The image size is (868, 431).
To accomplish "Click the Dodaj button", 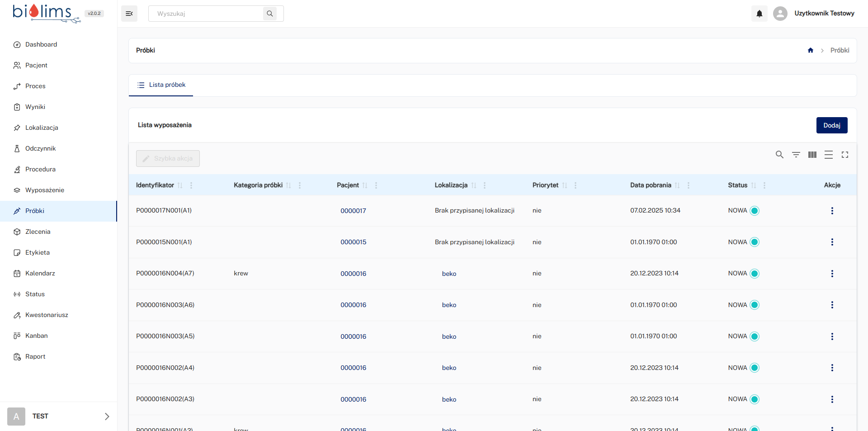I will click(832, 125).
